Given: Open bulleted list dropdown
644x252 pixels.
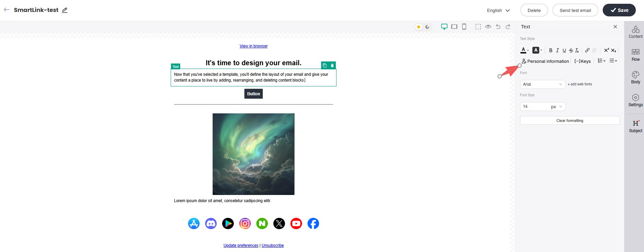Looking at the screenshot, I should [613, 61].
